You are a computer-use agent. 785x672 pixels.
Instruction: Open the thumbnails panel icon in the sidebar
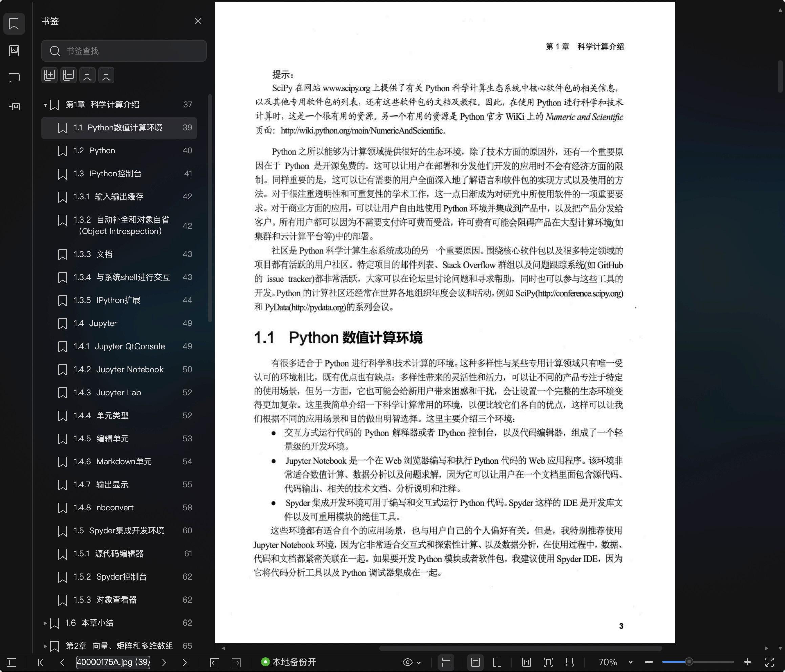point(14,50)
